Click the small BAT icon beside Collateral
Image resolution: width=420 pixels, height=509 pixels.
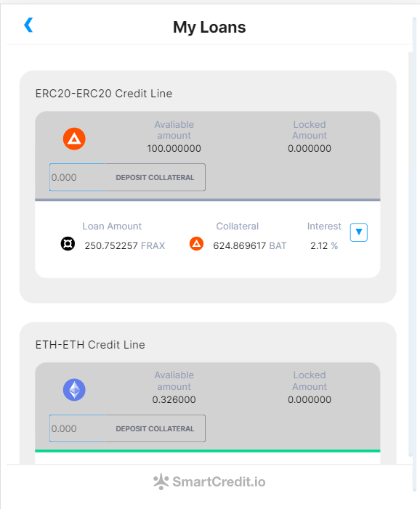click(196, 244)
